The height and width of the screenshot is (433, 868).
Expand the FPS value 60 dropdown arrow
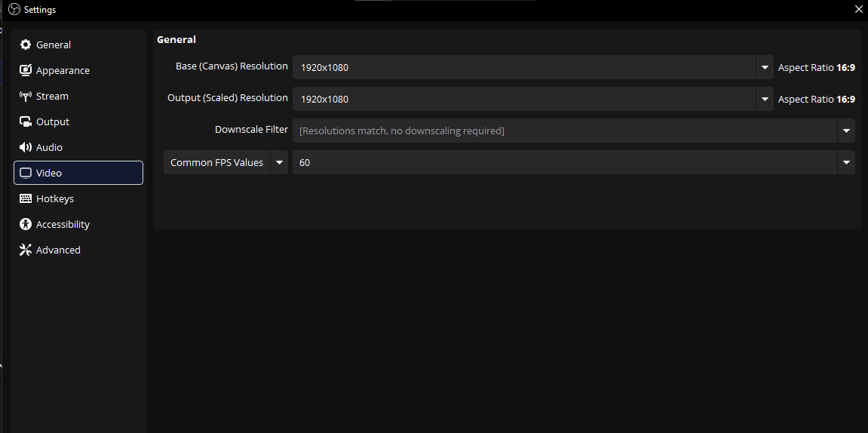click(846, 162)
